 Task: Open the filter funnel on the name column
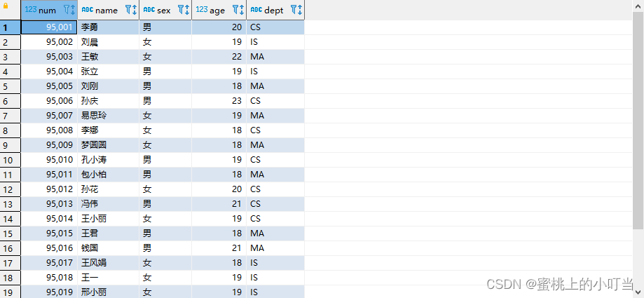pyautogui.click(x=128, y=10)
